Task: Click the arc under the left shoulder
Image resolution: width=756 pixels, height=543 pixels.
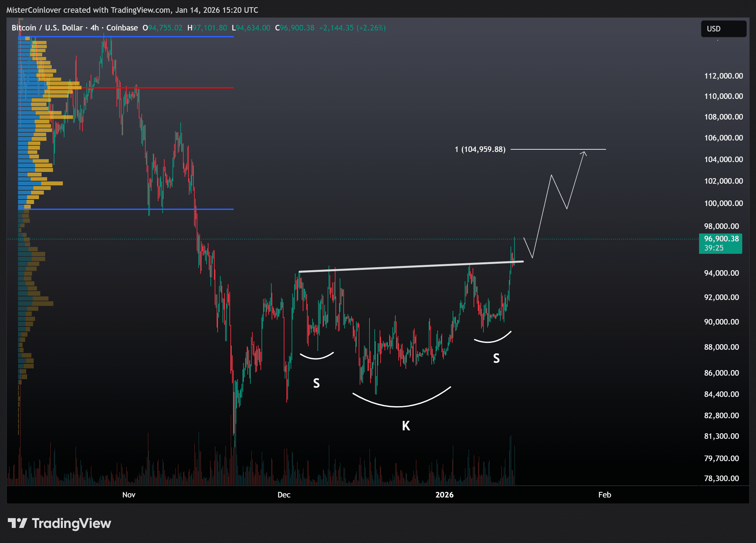Action: pyautogui.click(x=316, y=358)
